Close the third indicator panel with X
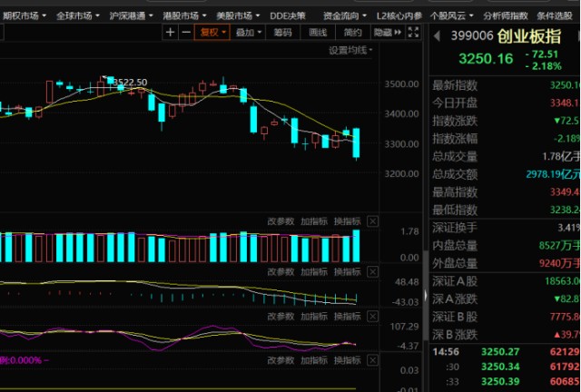This screenshot has width=581, height=392. pyautogui.click(x=373, y=316)
